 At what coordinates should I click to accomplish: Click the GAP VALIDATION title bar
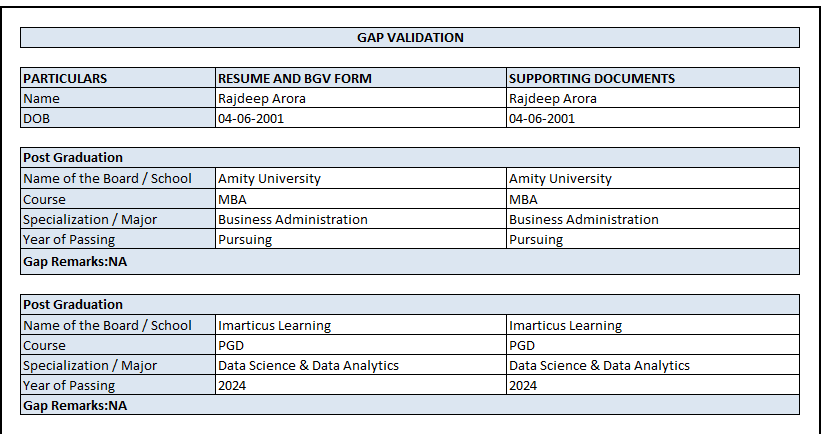(x=410, y=38)
